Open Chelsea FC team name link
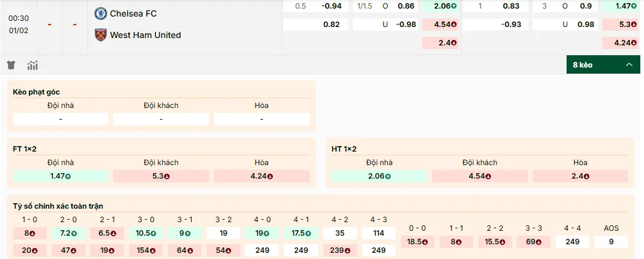The height and width of the screenshot is (259, 644). point(133,13)
